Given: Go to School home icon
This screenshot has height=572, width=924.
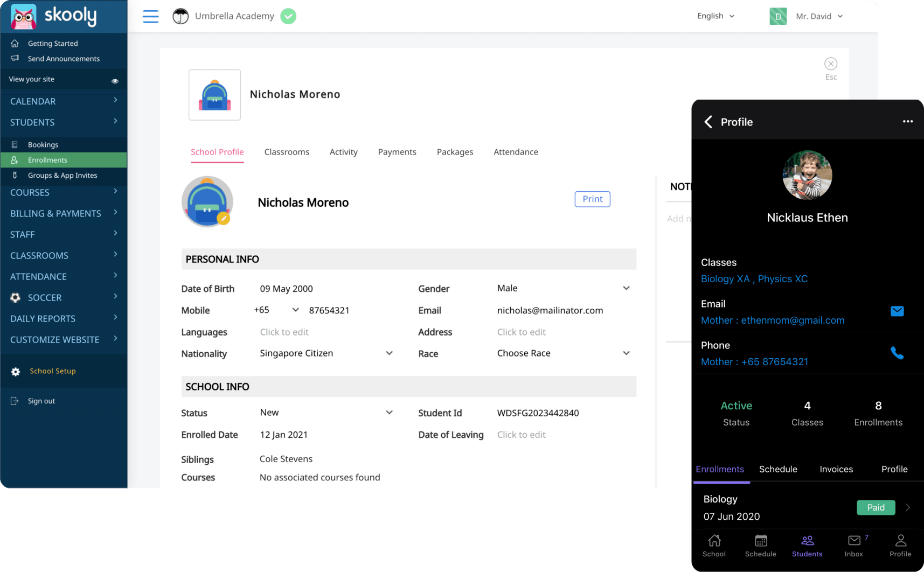Looking at the screenshot, I should [x=714, y=545].
